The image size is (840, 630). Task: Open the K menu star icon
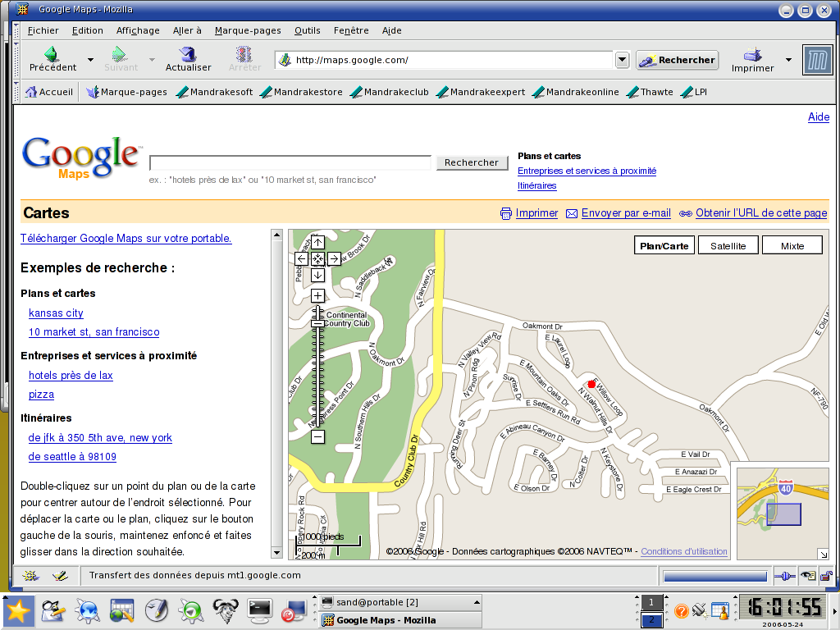tap(18, 610)
